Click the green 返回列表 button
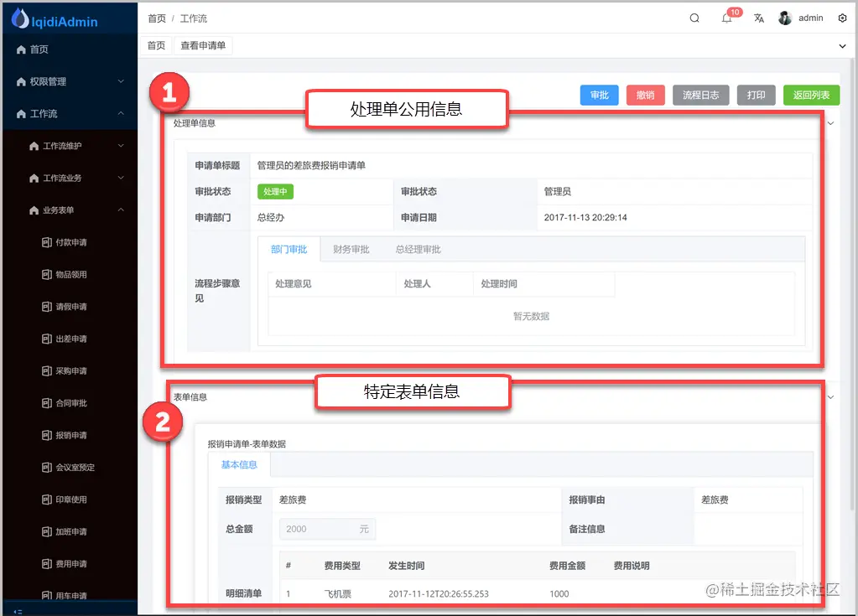The height and width of the screenshot is (616, 858). [x=811, y=95]
